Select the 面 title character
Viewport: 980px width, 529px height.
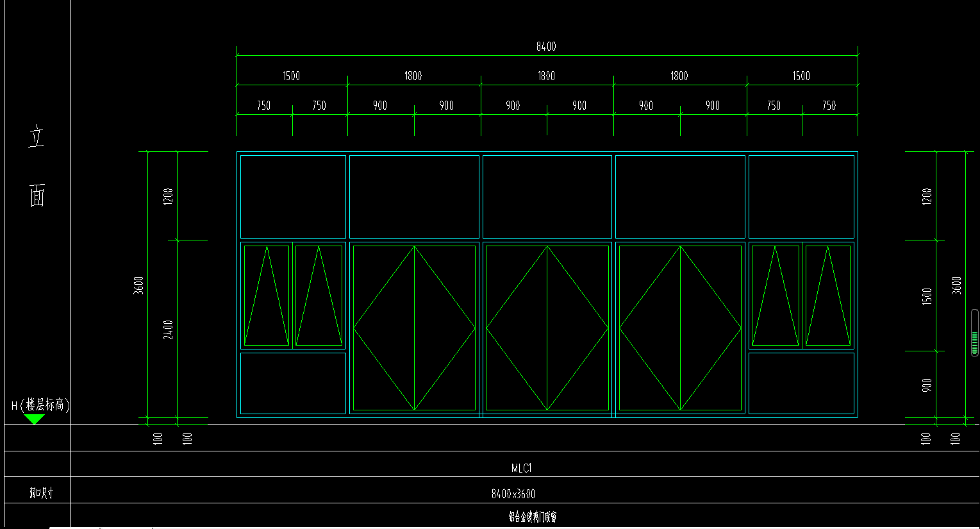pos(37,195)
